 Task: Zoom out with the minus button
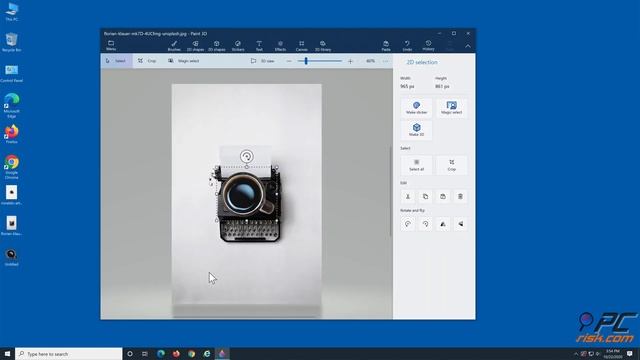point(289,61)
